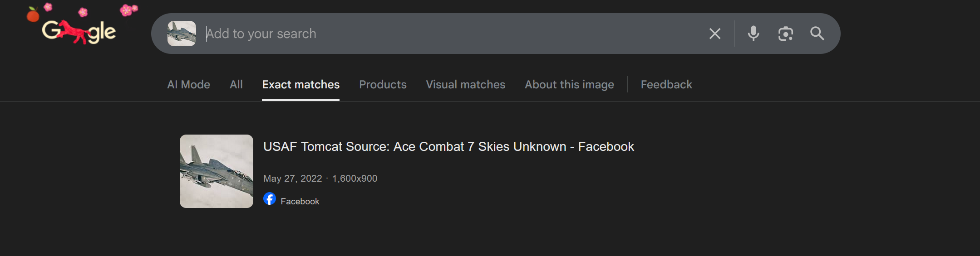Click the Facebook source name text
This screenshot has width=980, height=256.
click(x=300, y=202)
